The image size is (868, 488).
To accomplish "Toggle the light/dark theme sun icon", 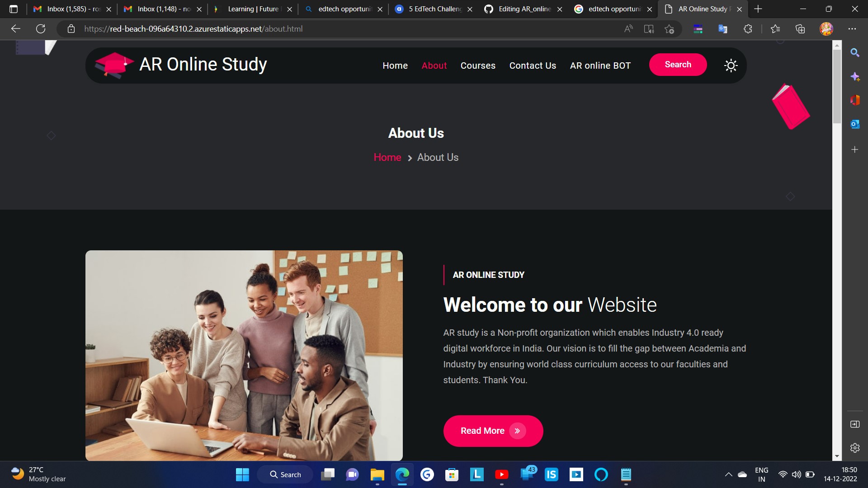I will coord(731,66).
